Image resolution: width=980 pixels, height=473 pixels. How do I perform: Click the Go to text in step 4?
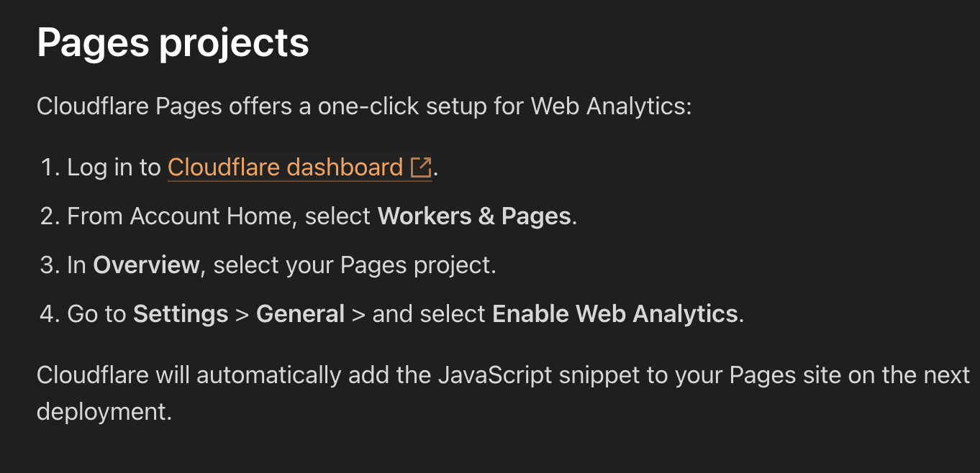96,314
